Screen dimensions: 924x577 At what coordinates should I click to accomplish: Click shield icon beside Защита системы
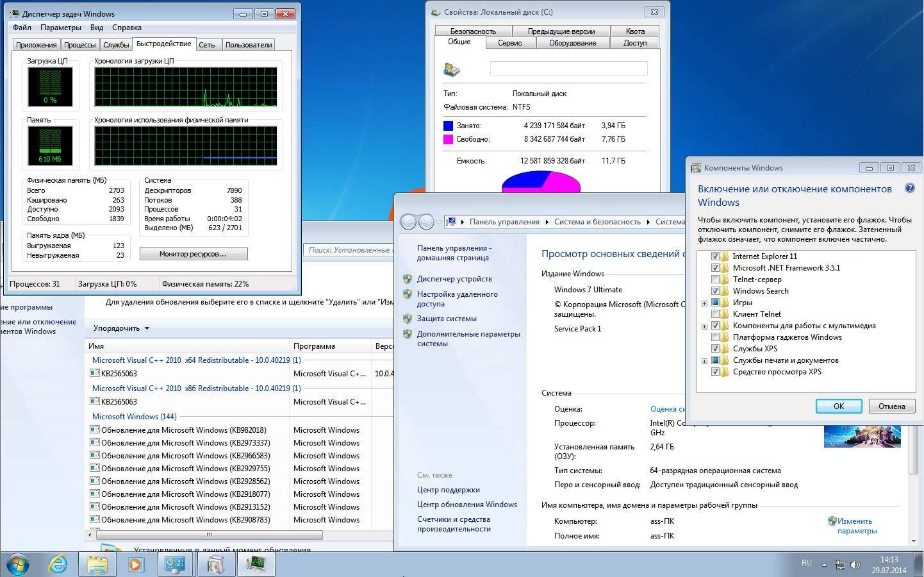coord(407,319)
